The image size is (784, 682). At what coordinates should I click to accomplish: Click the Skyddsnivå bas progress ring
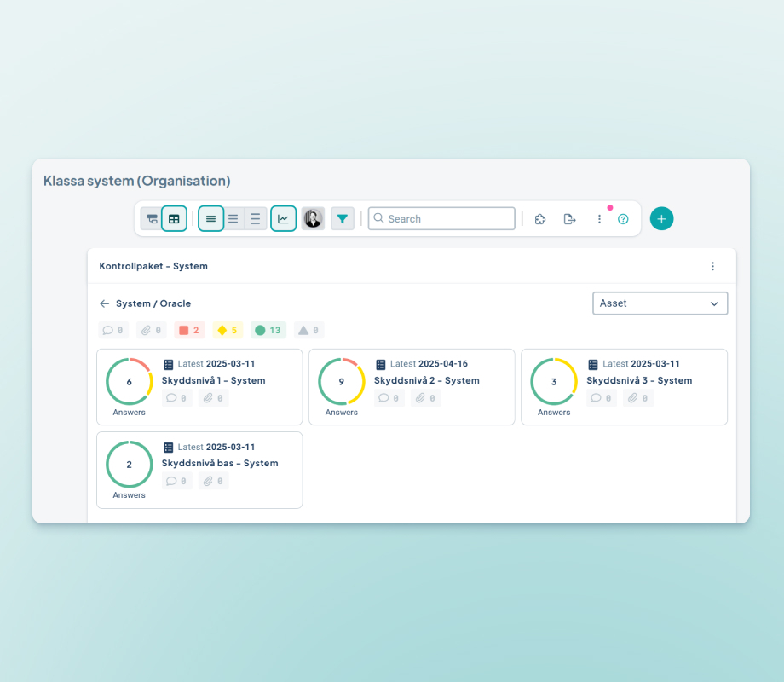tap(130, 465)
